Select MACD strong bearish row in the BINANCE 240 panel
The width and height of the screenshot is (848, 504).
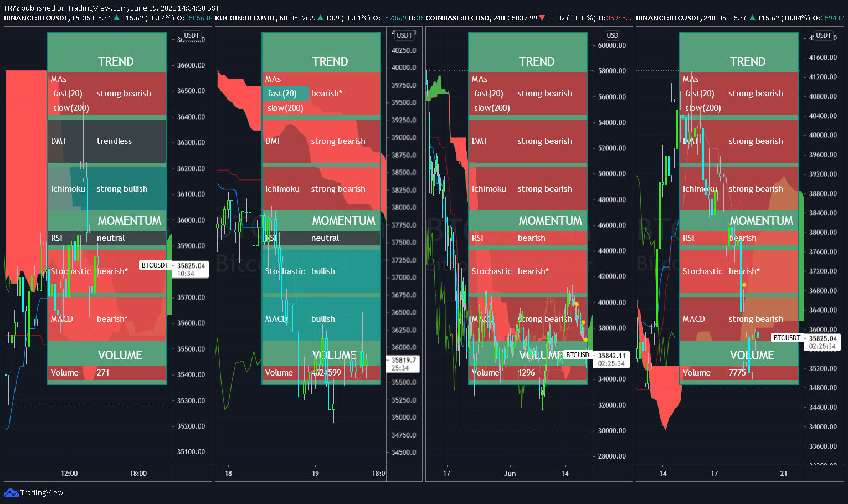pos(739,319)
